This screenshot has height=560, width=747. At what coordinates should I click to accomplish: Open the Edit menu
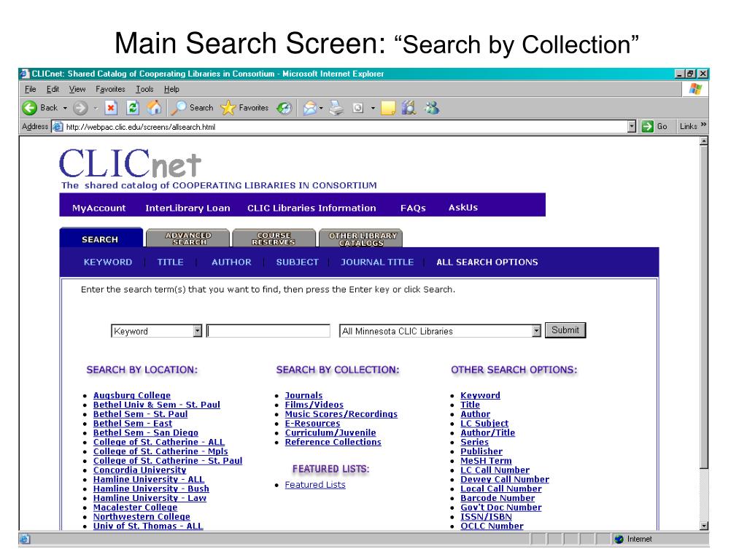click(x=53, y=89)
